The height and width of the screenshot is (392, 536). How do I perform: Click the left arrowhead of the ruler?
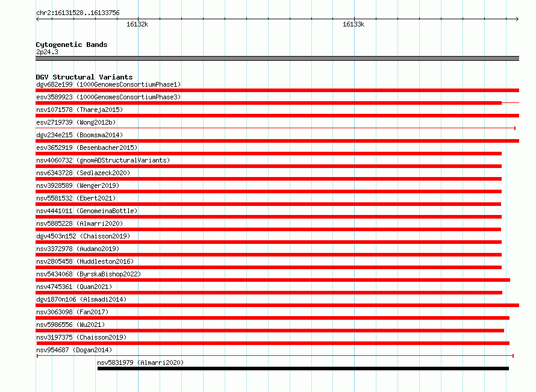(37, 19)
